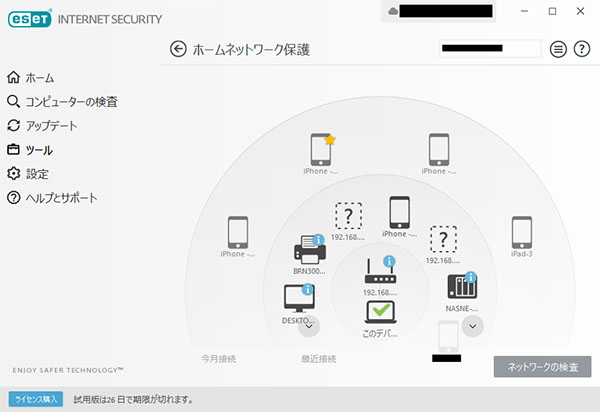Click the cloud account icon in title bar
This screenshot has height=412, width=600.
(393, 11)
